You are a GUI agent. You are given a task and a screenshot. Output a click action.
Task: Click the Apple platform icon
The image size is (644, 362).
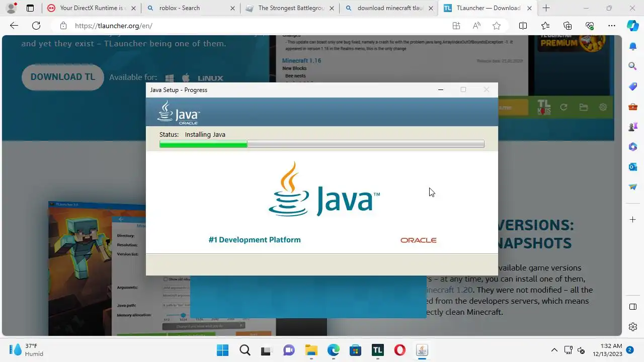pyautogui.click(x=186, y=78)
